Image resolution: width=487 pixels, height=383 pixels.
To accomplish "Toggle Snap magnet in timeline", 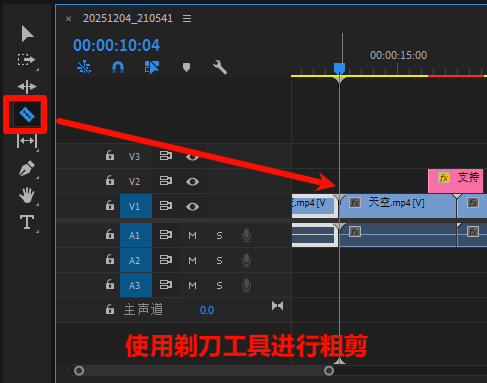I will [x=118, y=67].
